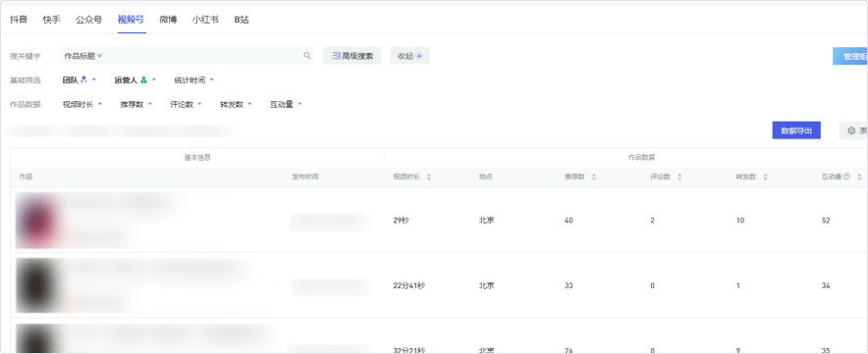
Task: Expand the 评论数 filter dropdown
Action: 186,104
